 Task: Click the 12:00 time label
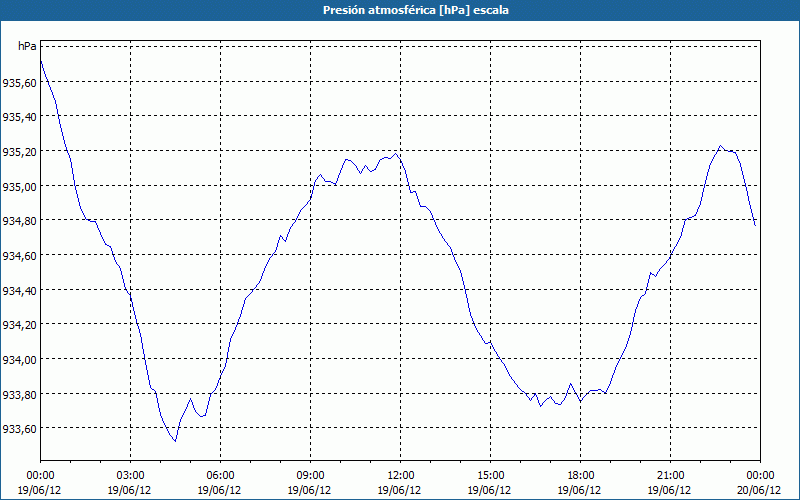[x=401, y=476]
